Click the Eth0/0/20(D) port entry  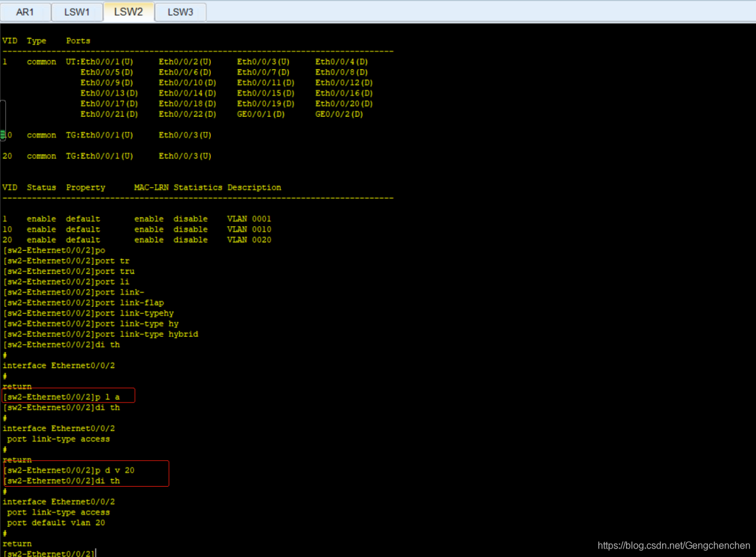point(344,103)
